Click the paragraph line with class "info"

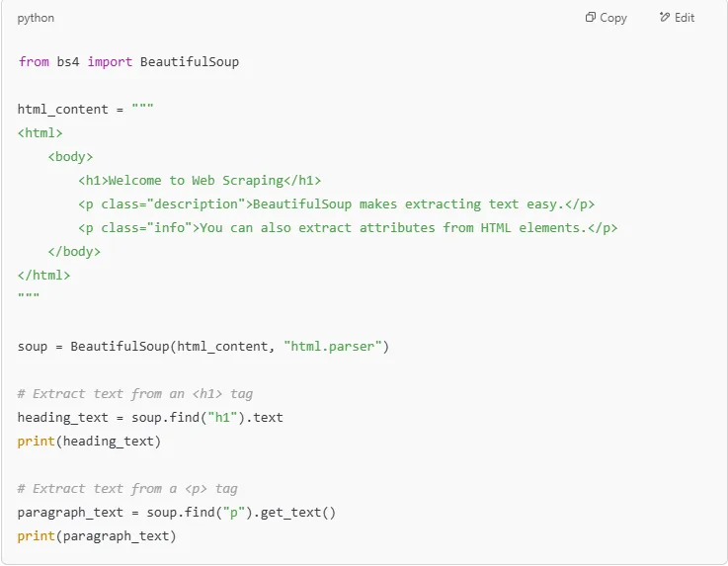[x=348, y=227]
